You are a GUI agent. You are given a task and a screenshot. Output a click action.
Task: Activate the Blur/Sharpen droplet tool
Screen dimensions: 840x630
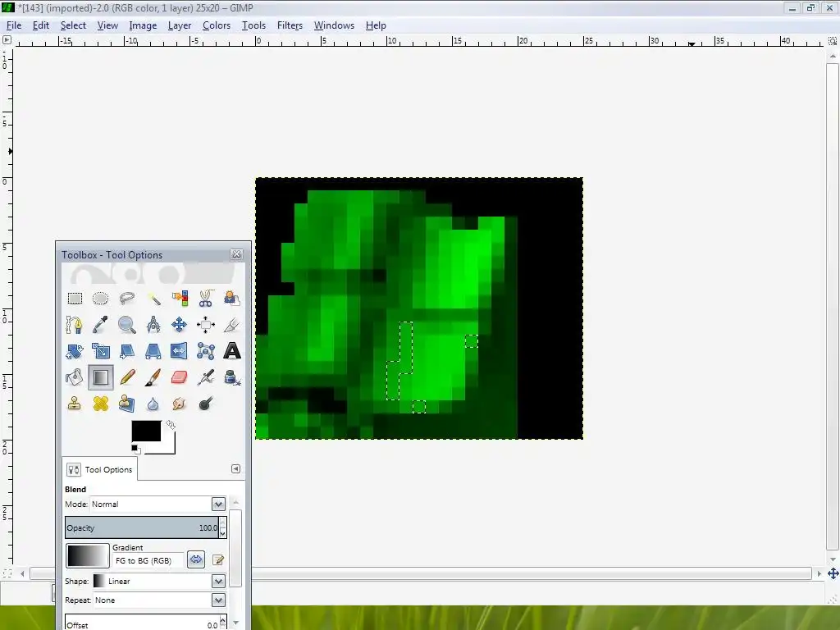click(153, 404)
